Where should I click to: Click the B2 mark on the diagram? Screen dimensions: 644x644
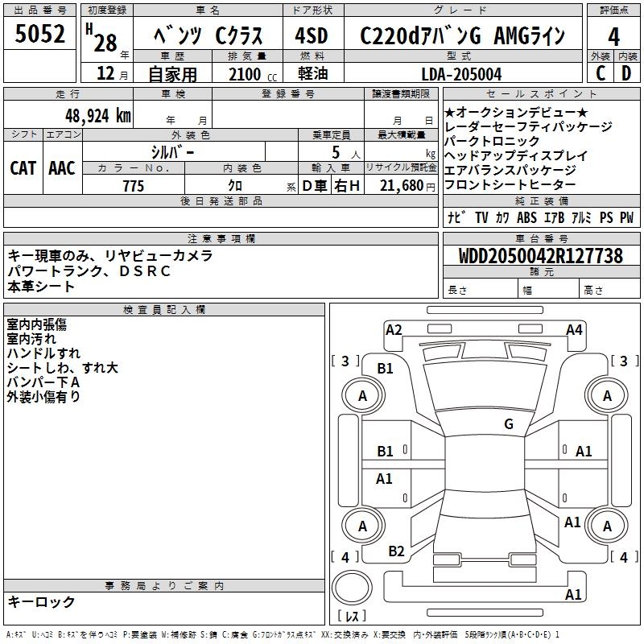point(396,551)
